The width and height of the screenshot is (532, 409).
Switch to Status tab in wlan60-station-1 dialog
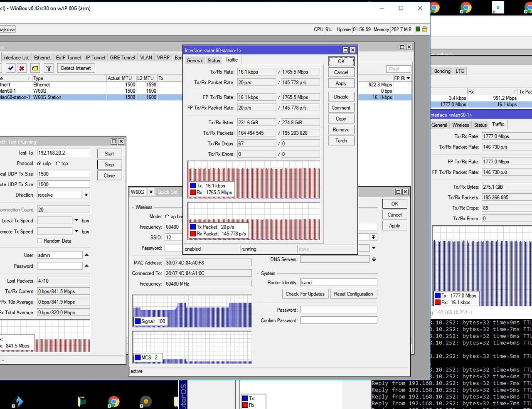(214, 61)
